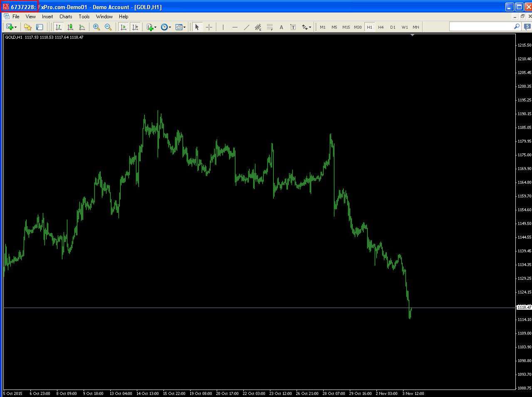Viewport: 532px width, 397px height.
Task: Click the 1190.15 price scale label
Action: [x=525, y=113]
